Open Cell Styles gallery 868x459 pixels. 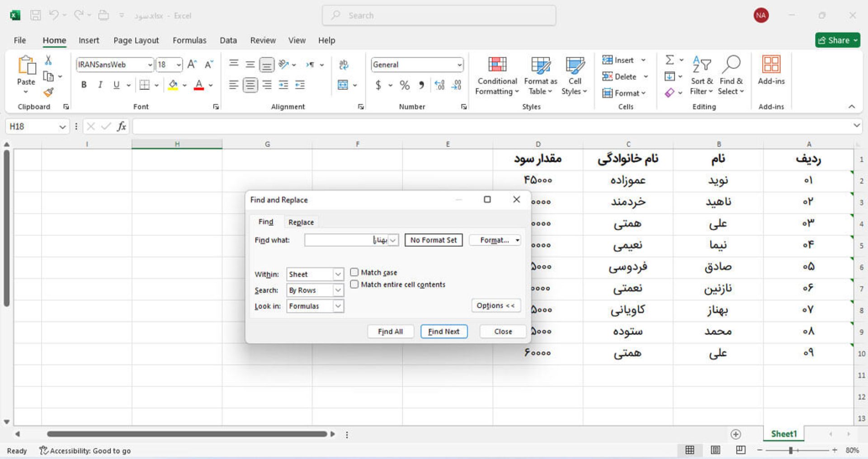pyautogui.click(x=575, y=76)
